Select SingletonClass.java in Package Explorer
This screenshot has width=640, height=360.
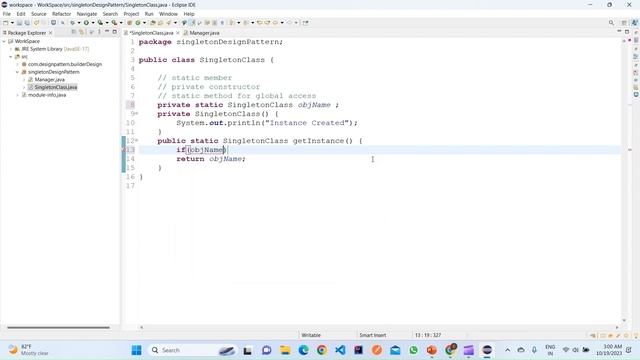pyautogui.click(x=56, y=87)
